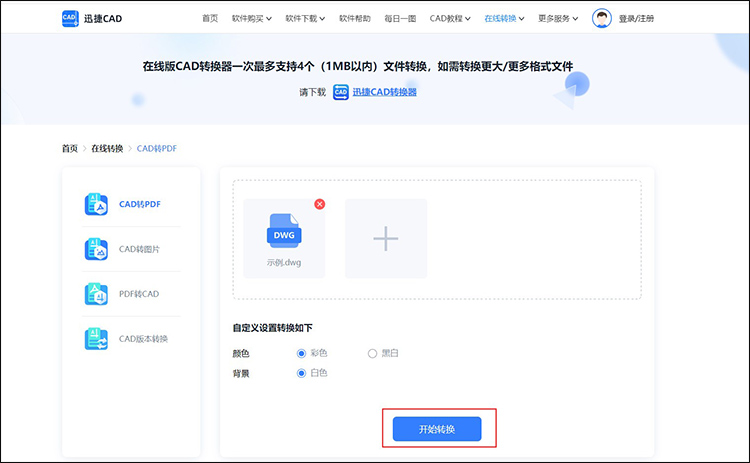Viewport: 750px width, 463px height.
Task: Open the 迅捷CAD转换器 download link
Action: tap(385, 92)
